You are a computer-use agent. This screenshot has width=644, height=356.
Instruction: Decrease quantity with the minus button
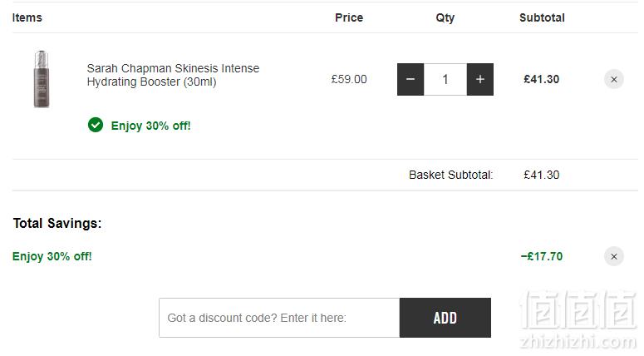410,79
